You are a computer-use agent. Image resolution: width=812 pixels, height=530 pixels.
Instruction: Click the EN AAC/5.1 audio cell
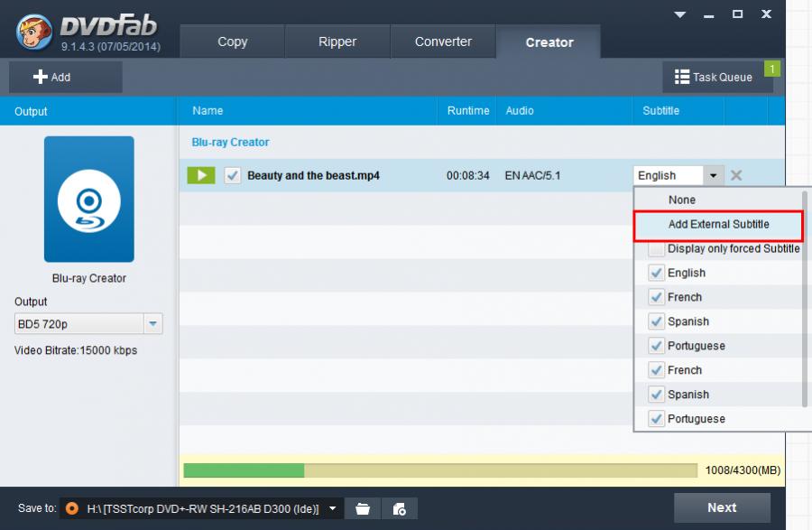click(x=532, y=176)
